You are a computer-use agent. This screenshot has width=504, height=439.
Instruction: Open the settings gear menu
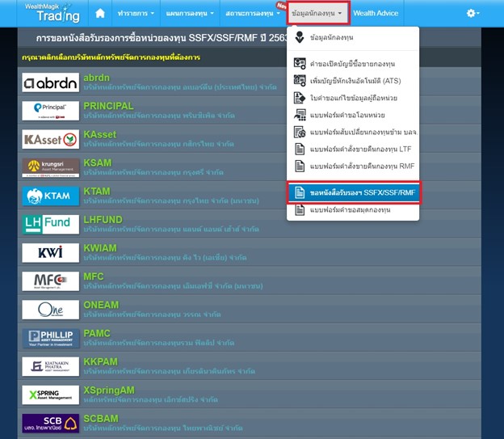(472, 13)
